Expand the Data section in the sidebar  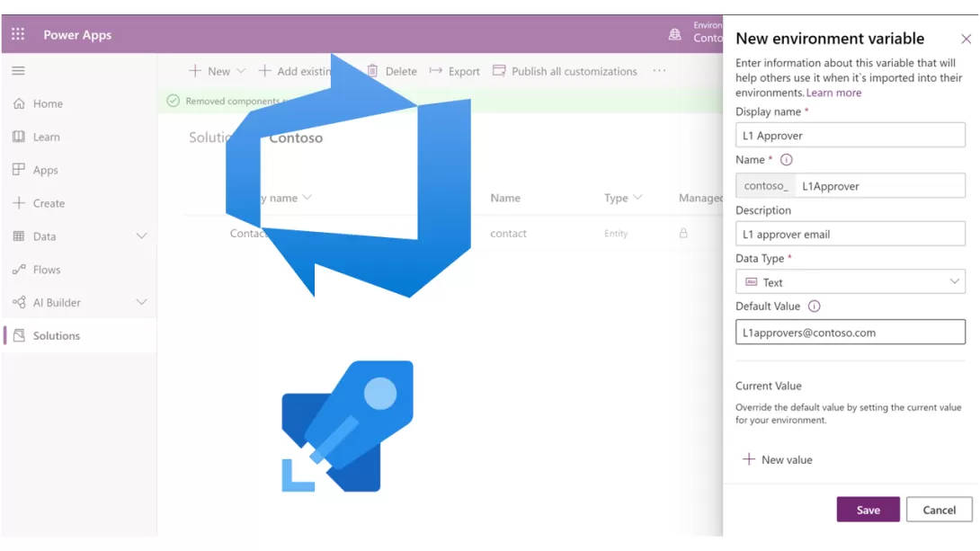140,236
